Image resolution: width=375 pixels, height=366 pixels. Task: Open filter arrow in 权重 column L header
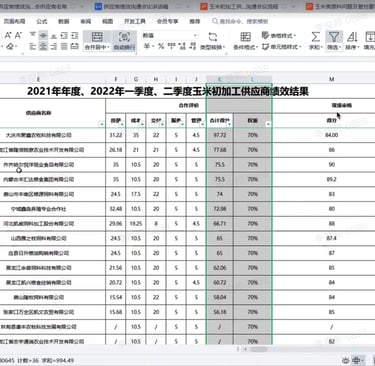pos(268,124)
